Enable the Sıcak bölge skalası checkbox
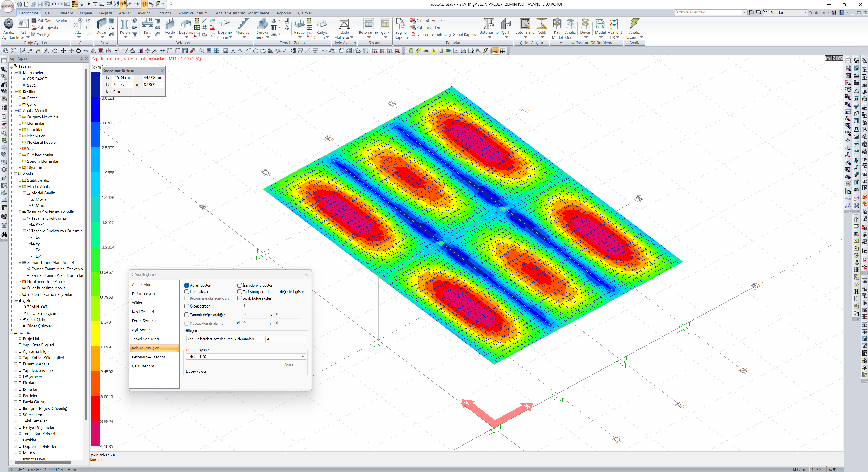Screen dimensions: 868x472 pyautogui.click(x=240, y=298)
